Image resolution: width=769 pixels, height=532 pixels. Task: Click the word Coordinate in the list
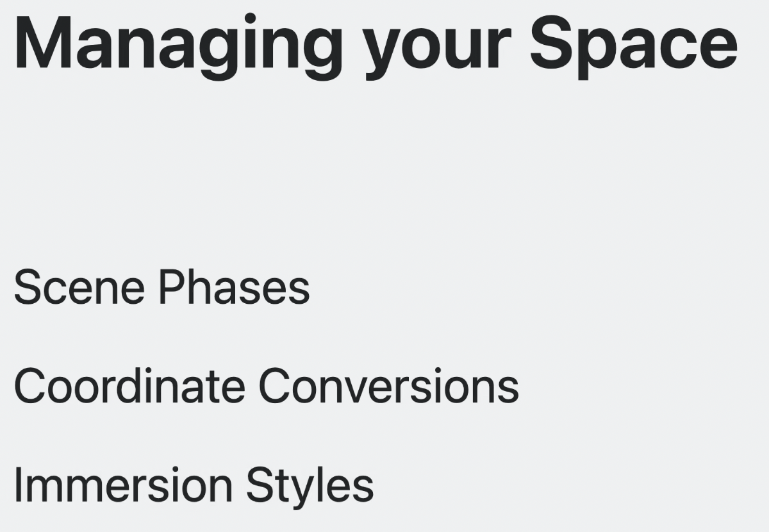(x=129, y=386)
